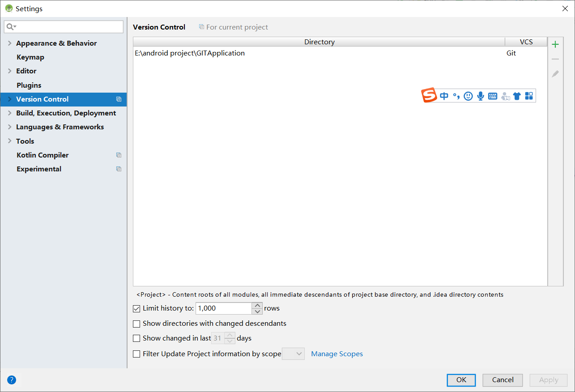Edit the mapping using the pencil icon
Image resolution: width=575 pixels, height=392 pixels.
(x=555, y=73)
